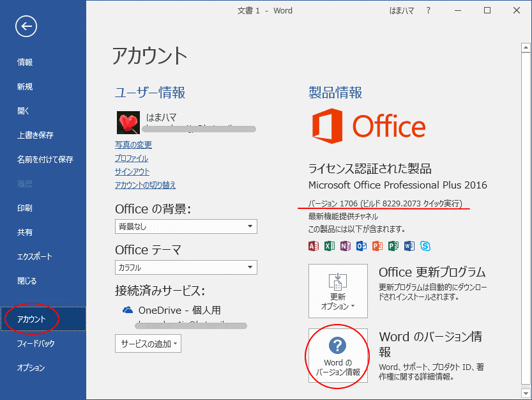Open オプション in the sidebar
The image size is (532, 400).
pos(31,367)
